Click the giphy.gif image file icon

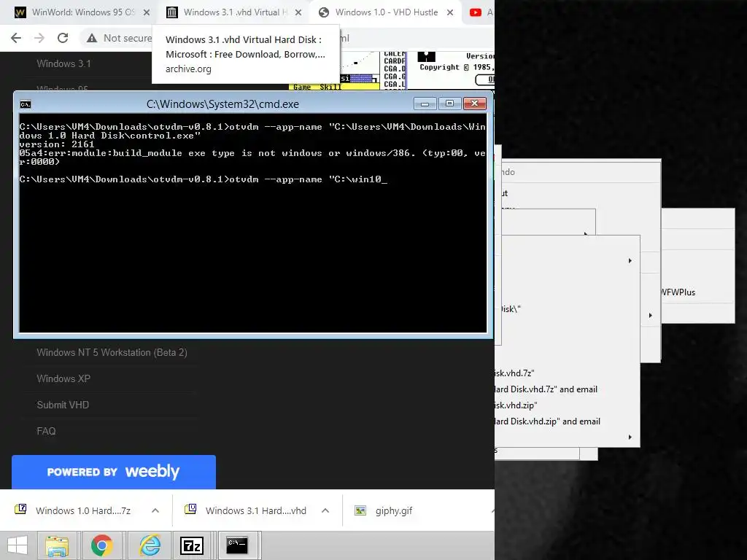coord(360,510)
